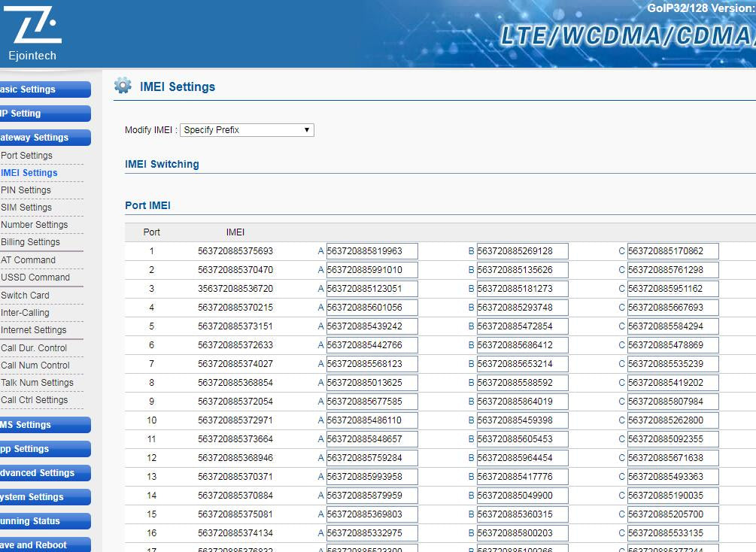The height and width of the screenshot is (552, 756).
Task: Click the Ejointech logo
Action: [32, 33]
